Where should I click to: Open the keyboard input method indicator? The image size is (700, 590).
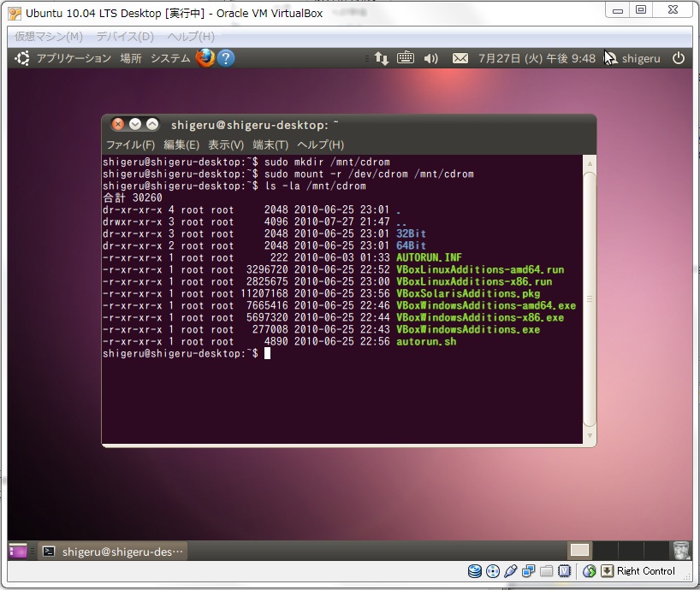(406, 57)
